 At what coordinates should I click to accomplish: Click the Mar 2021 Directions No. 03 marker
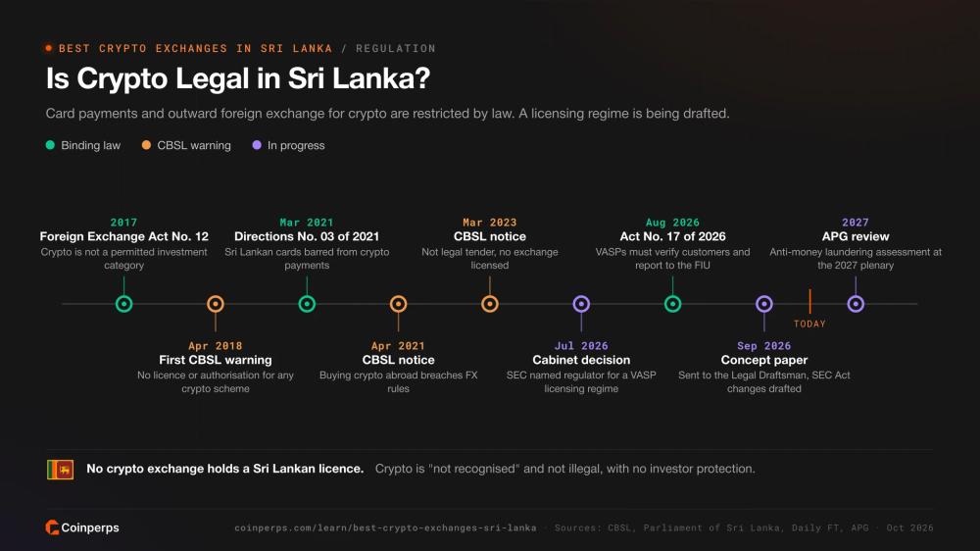point(307,304)
